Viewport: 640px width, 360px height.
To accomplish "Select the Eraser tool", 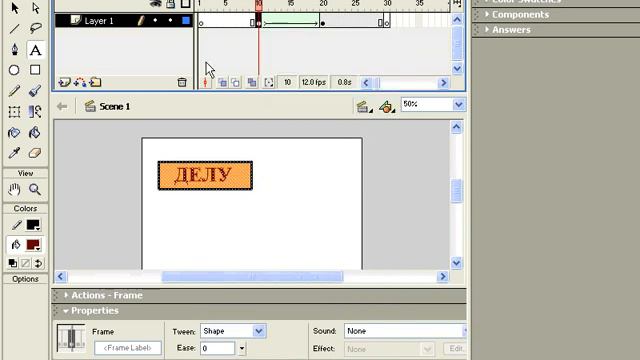I will point(36,153).
